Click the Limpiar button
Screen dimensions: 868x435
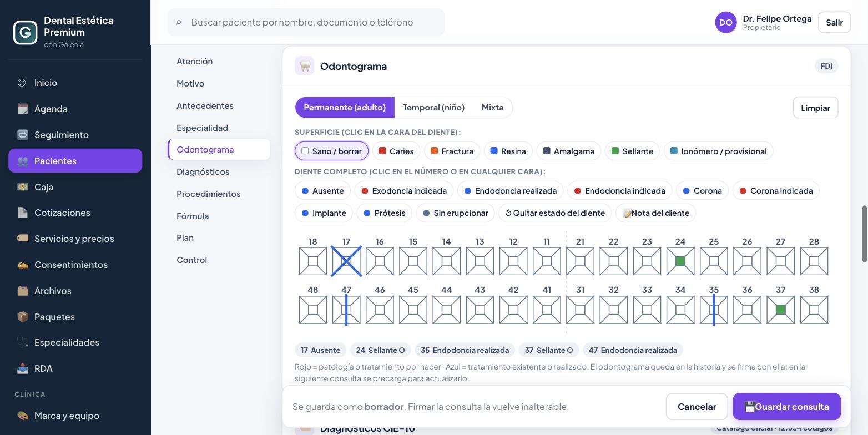(x=815, y=108)
